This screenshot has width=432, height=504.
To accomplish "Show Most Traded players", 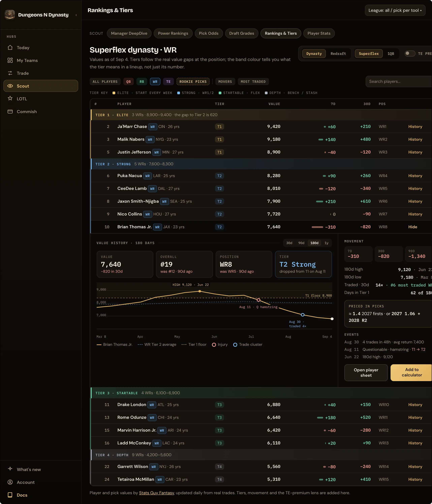I will click(253, 82).
